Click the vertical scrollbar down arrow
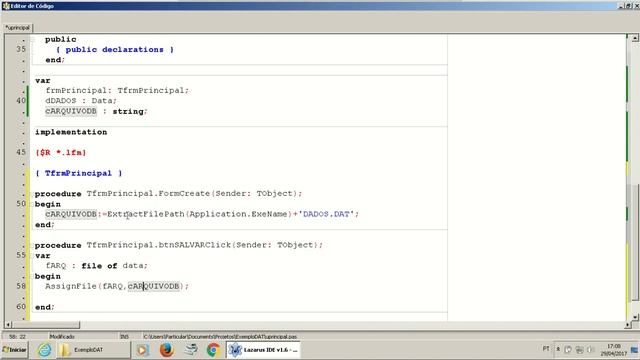The width and height of the screenshot is (640, 360). (x=635, y=317)
